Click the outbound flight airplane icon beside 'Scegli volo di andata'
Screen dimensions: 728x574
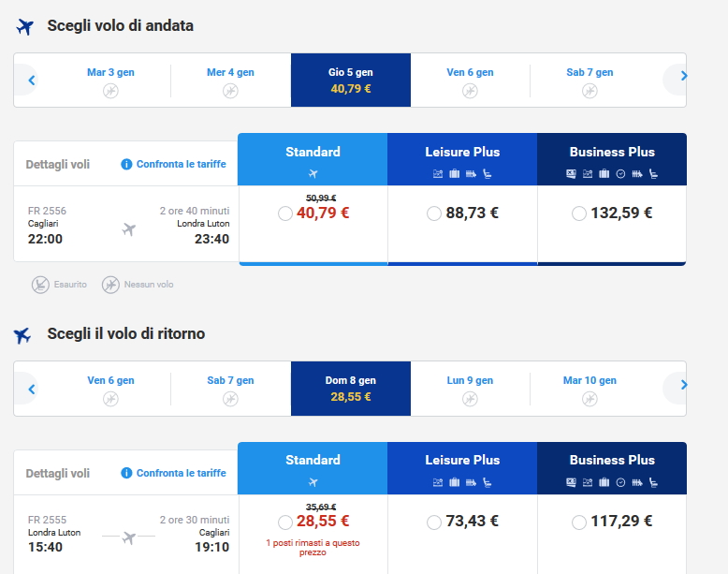tap(25, 26)
